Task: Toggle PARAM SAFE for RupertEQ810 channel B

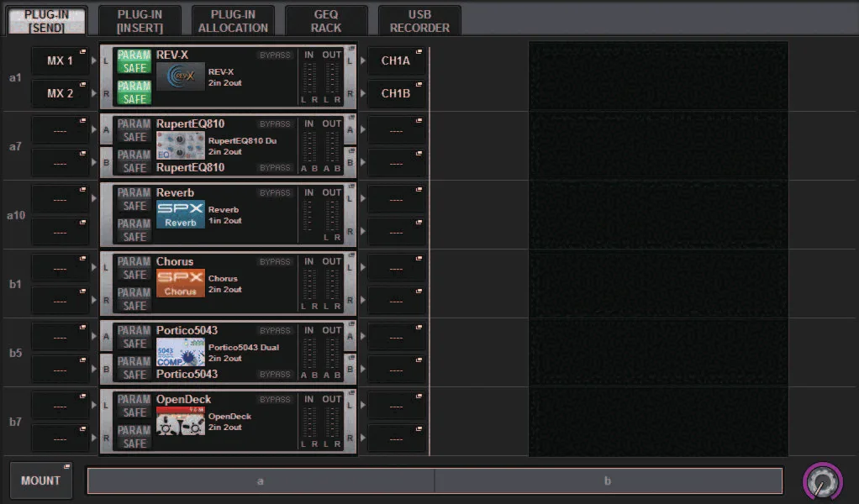Action: click(x=134, y=161)
